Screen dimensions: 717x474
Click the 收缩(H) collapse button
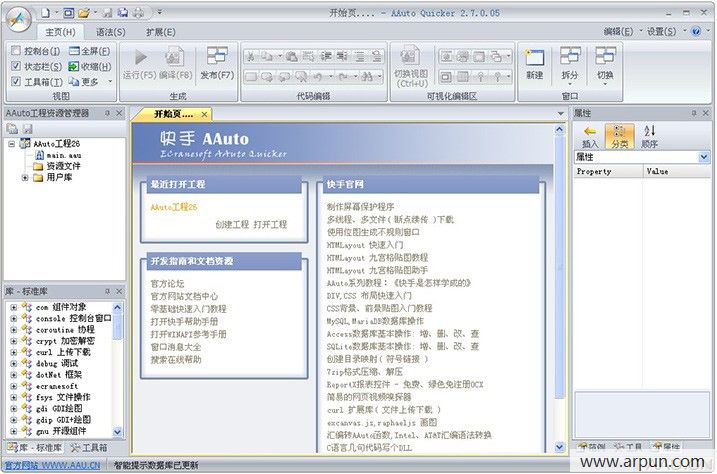point(90,66)
